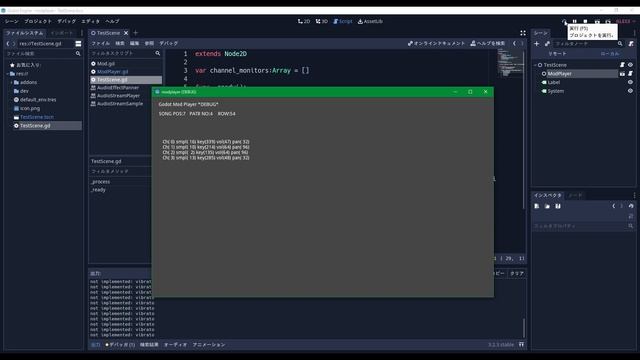Add a new node with plus icon
This screenshot has height=360, width=640.
(x=537, y=44)
